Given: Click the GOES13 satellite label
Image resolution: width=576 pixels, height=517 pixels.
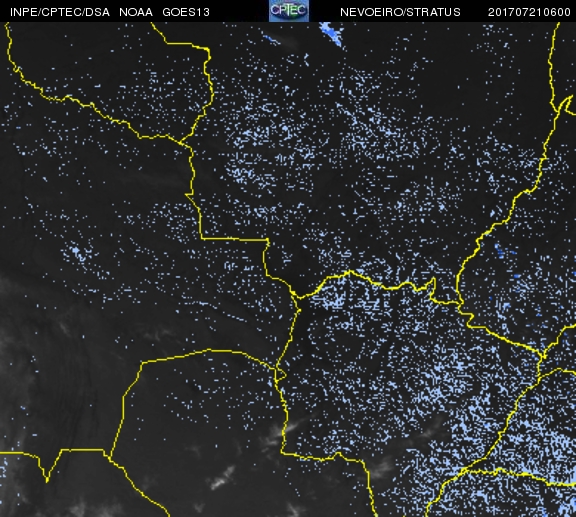Looking at the screenshot, I should 186,12.
